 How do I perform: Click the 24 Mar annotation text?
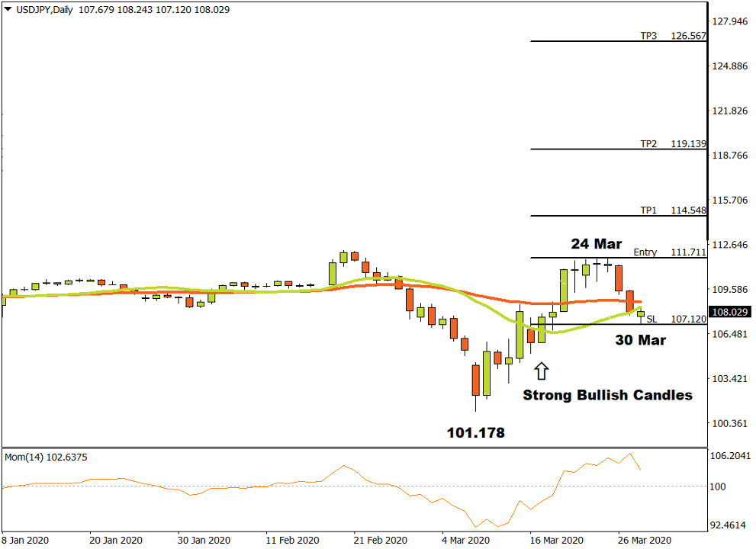point(597,243)
